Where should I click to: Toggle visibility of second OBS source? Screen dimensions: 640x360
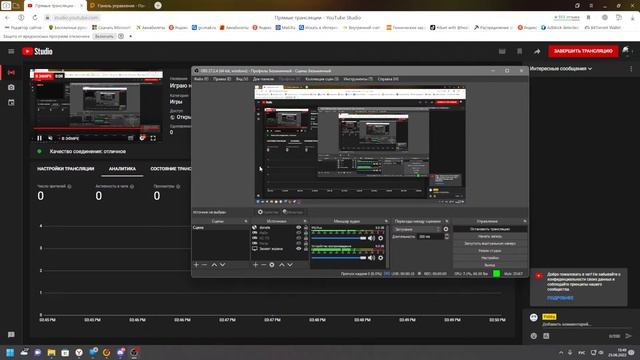(298, 233)
